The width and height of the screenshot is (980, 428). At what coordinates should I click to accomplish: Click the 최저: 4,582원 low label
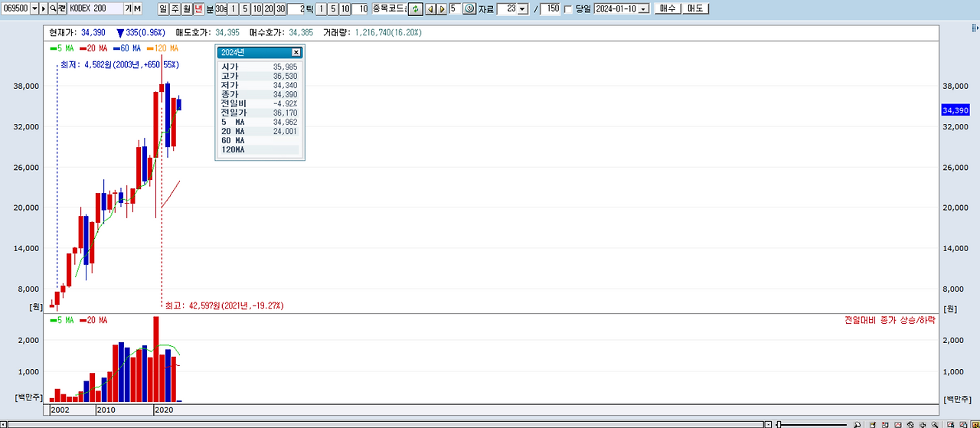tap(119, 64)
